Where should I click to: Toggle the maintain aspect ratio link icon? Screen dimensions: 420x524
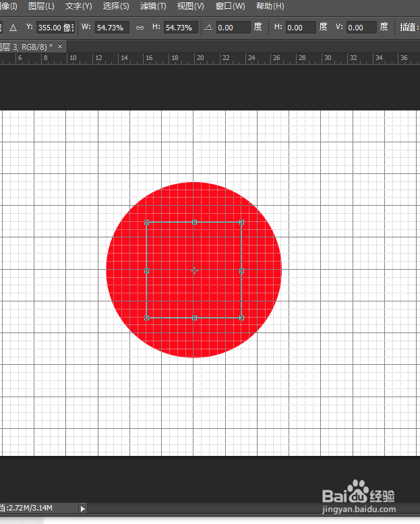pyautogui.click(x=140, y=28)
